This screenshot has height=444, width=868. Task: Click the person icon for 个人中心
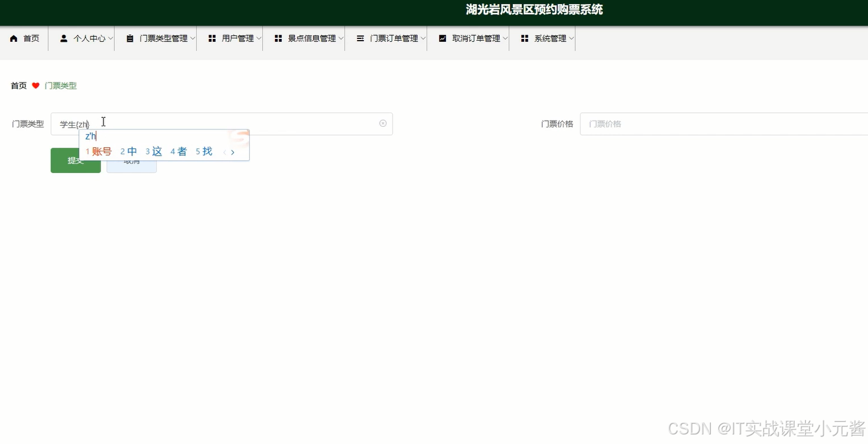click(64, 38)
